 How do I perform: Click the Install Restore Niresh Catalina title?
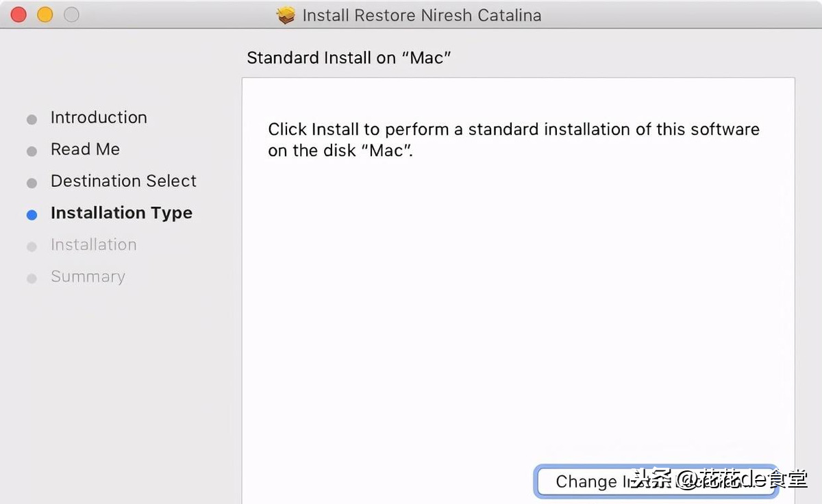click(x=421, y=15)
